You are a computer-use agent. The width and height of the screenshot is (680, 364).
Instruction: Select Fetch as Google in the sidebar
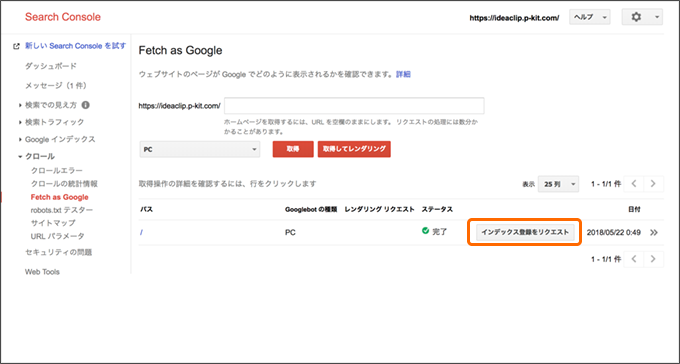[x=59, y=197]
